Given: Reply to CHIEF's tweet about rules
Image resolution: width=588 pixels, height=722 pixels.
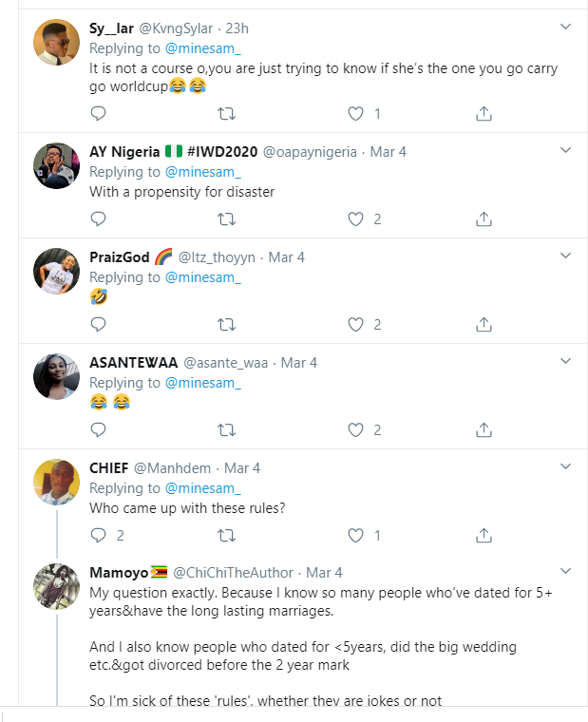Looking at the screenshot, I should point(98,536).
